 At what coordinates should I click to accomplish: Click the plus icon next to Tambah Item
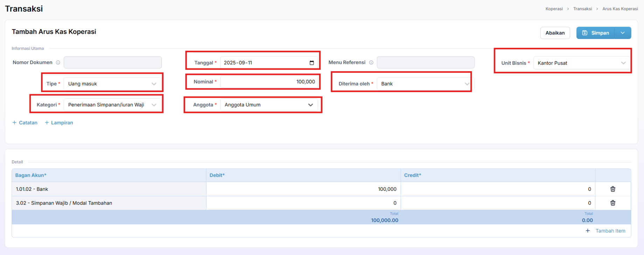tap(588, 231)
